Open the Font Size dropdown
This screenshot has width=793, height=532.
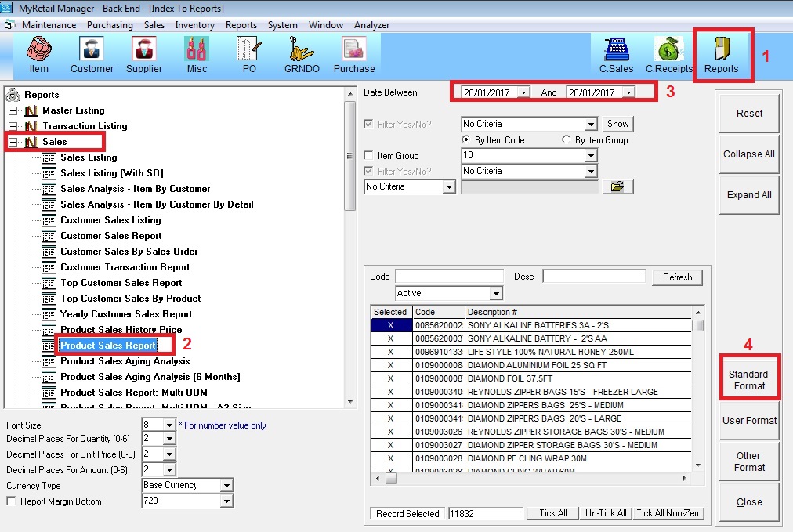[170, 425]
